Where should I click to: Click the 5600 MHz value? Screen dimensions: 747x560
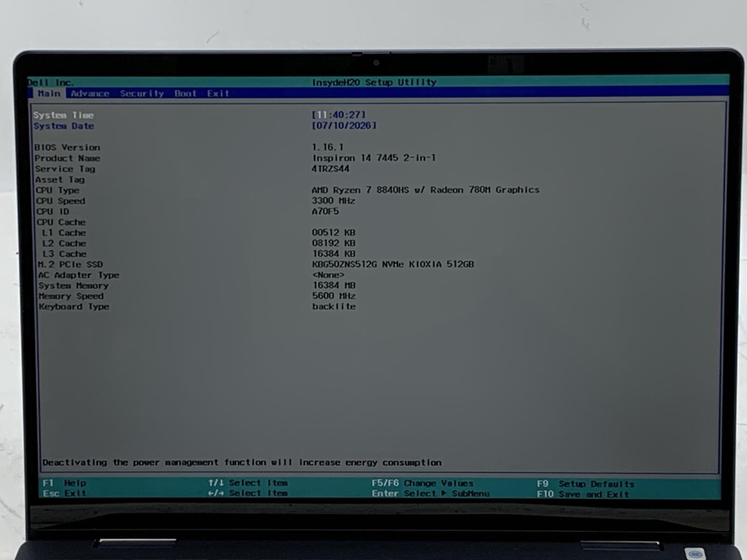(x=334, y=296)
